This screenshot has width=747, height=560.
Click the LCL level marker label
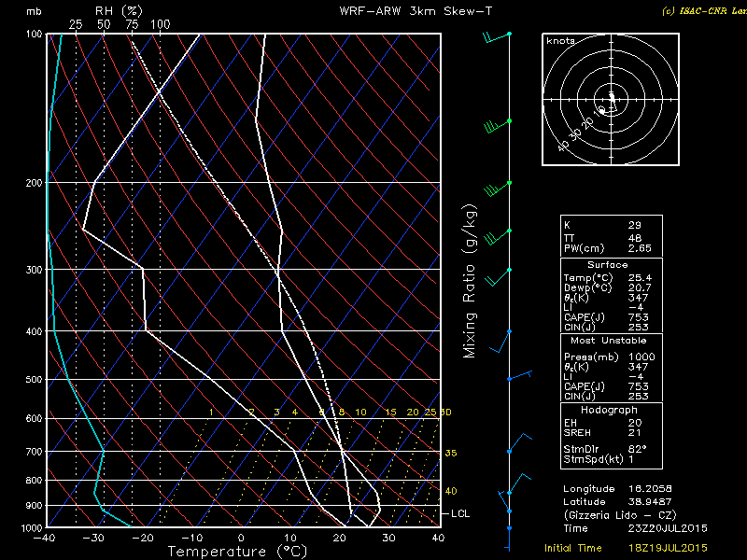pos(460,514)
